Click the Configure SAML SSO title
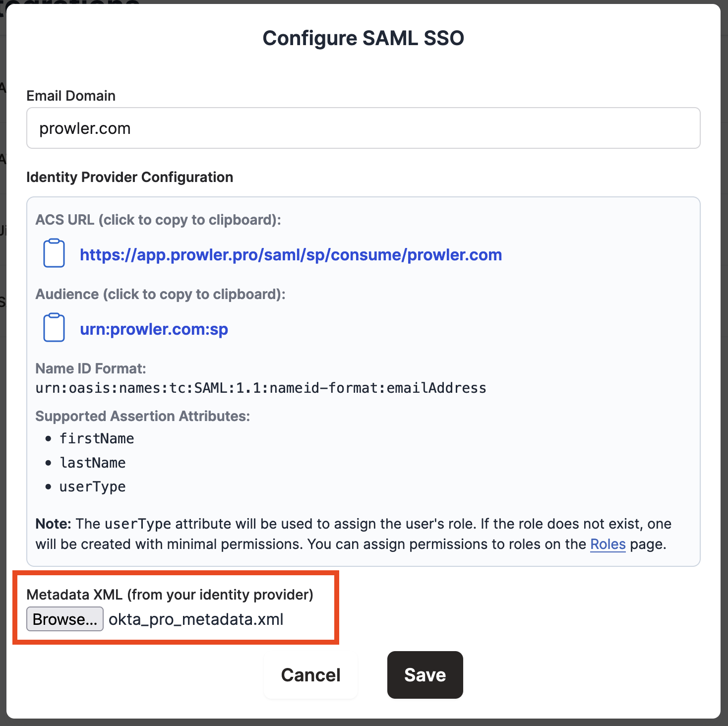The width and height of the screenshot is (728, 726). click(363, 38)
